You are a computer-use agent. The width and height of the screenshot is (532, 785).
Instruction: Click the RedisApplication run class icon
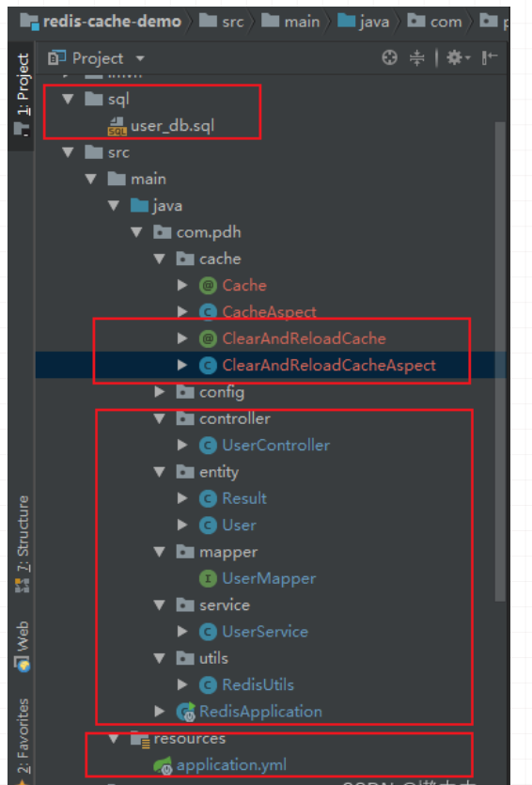pos(186,712)
